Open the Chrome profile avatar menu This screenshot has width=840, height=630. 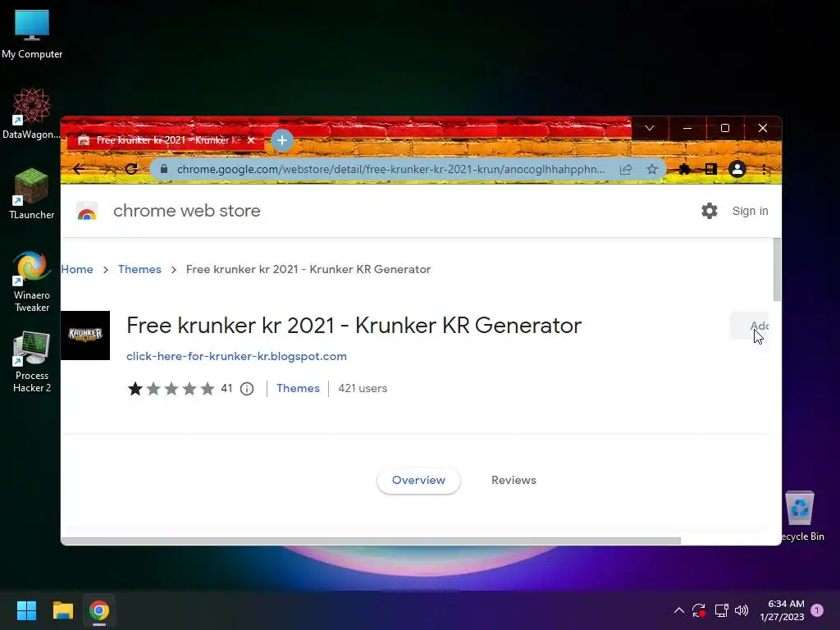[x=737, y=169]
